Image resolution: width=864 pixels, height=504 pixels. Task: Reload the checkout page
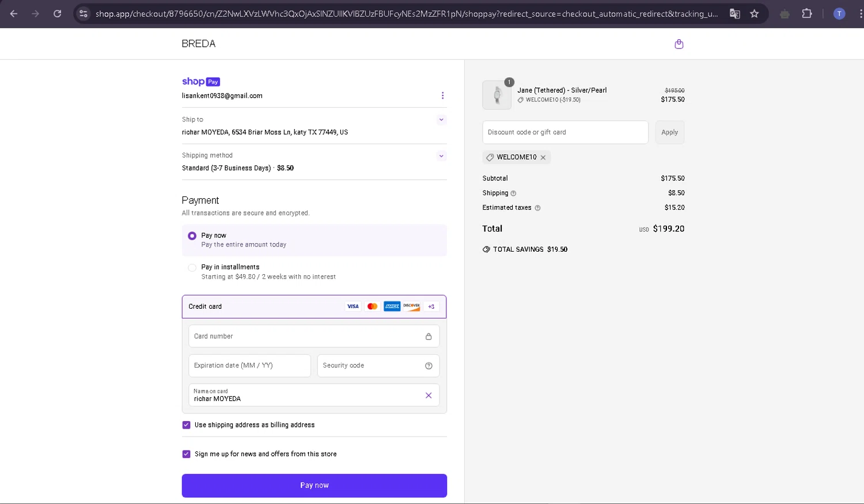pos(58,14)
